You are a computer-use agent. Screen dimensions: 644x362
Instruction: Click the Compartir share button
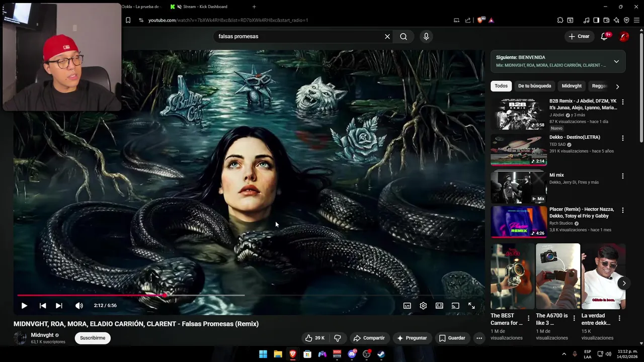[x=369, y=338]
